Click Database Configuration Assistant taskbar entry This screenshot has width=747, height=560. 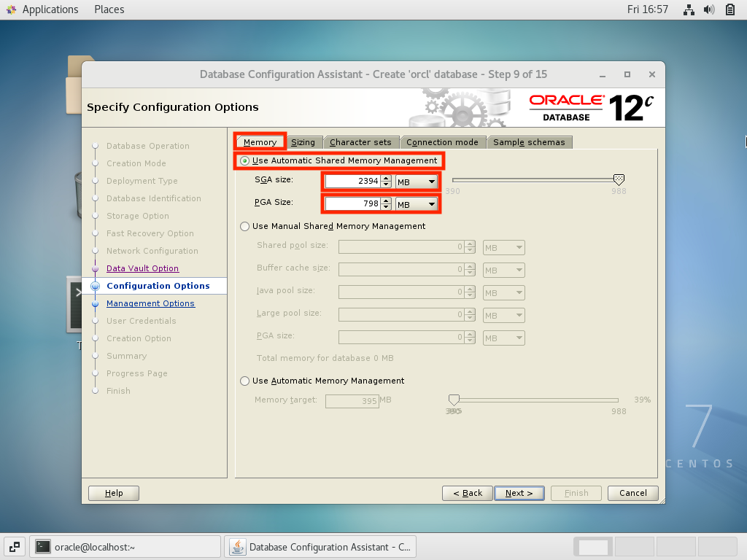click(x=321, y=547)
